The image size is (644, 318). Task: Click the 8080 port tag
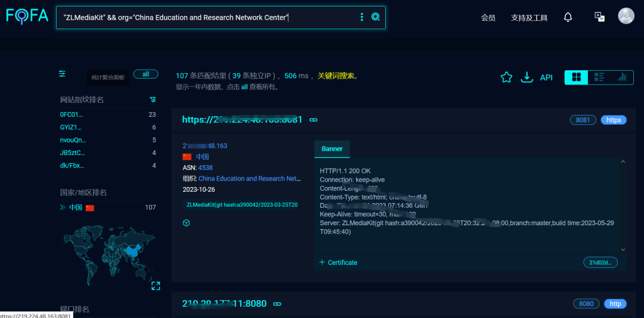pyautogui.click(x=586, y=304)
